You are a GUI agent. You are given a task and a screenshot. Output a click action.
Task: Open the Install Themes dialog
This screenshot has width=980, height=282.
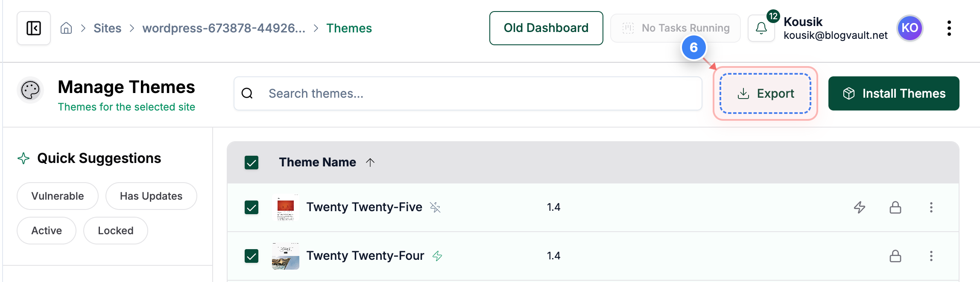click(x=894, y=93)
